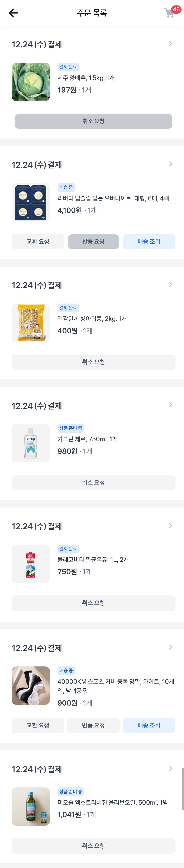Open the Jeju cabbage product thumbnail
Viewport: 184px width, 868px height.
coord(31,82)
